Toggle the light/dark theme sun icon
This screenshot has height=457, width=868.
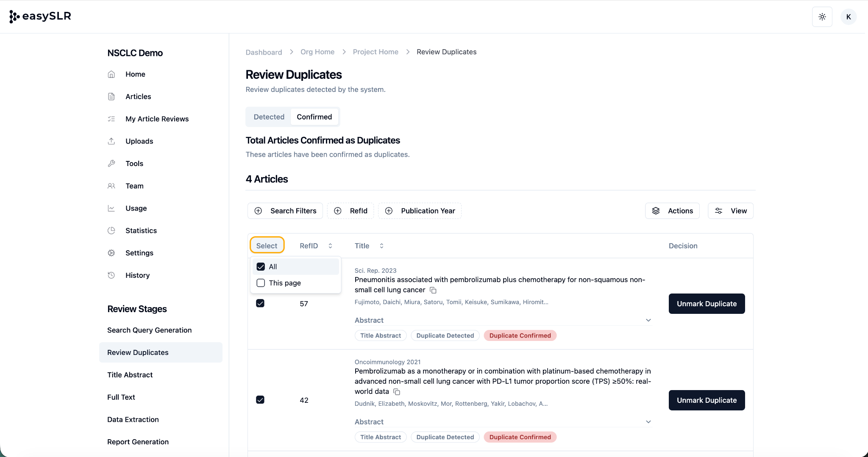click(x=822, y=17)
